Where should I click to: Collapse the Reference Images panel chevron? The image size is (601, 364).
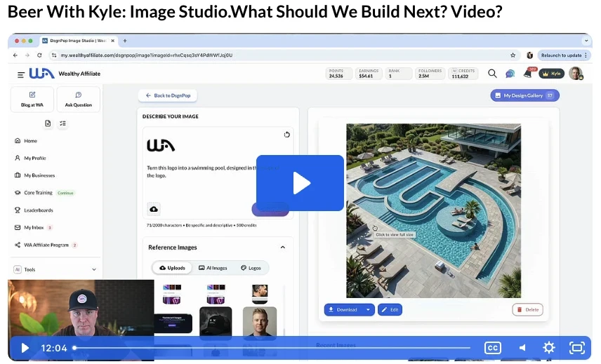coord(283,248)
